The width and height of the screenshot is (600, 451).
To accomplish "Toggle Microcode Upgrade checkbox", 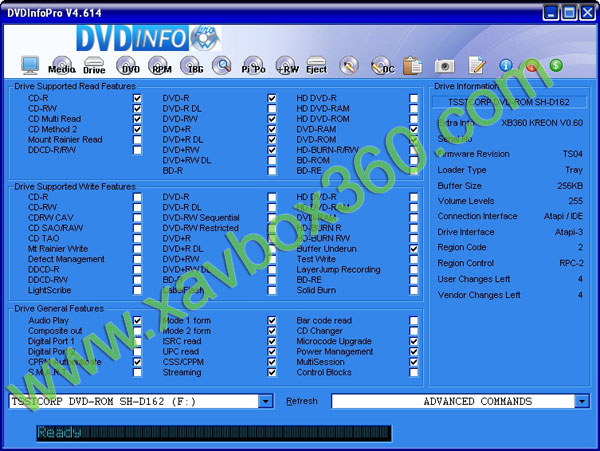I will (414, 341).
